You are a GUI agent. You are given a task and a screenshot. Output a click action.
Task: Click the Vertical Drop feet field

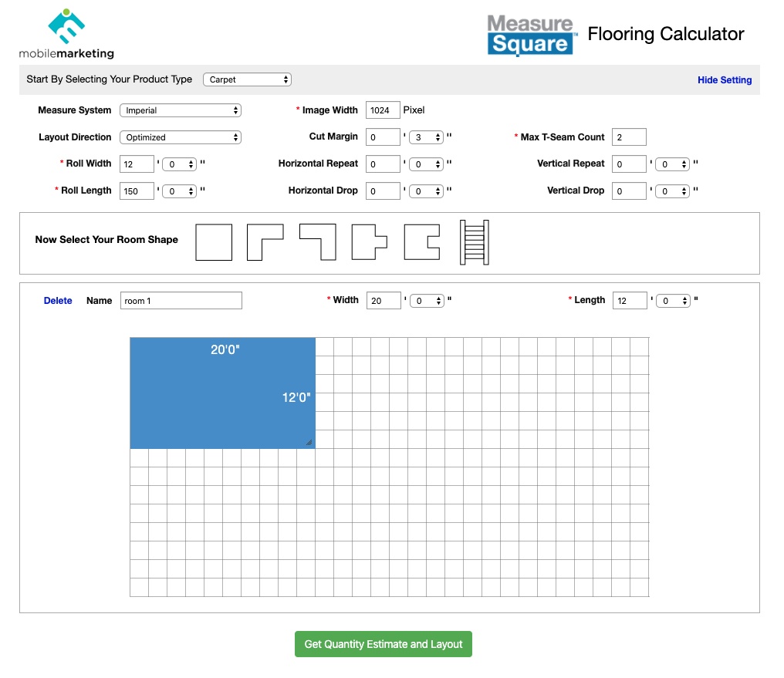629,191
